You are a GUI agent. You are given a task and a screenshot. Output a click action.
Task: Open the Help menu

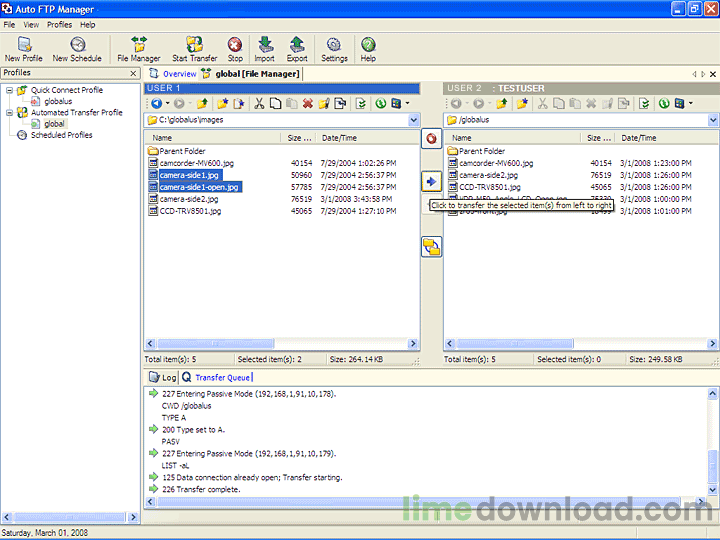click(88, 25)
